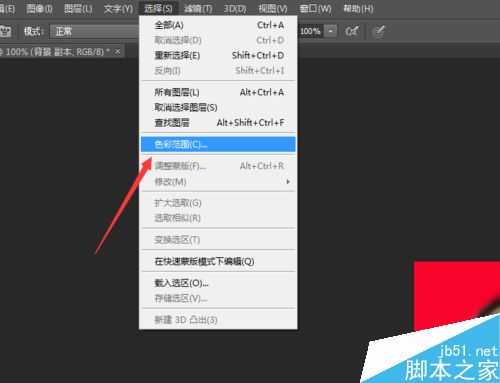
Task: Open the 帮助(H) menu
Action: pyautogui.click(x=358, y=8)
